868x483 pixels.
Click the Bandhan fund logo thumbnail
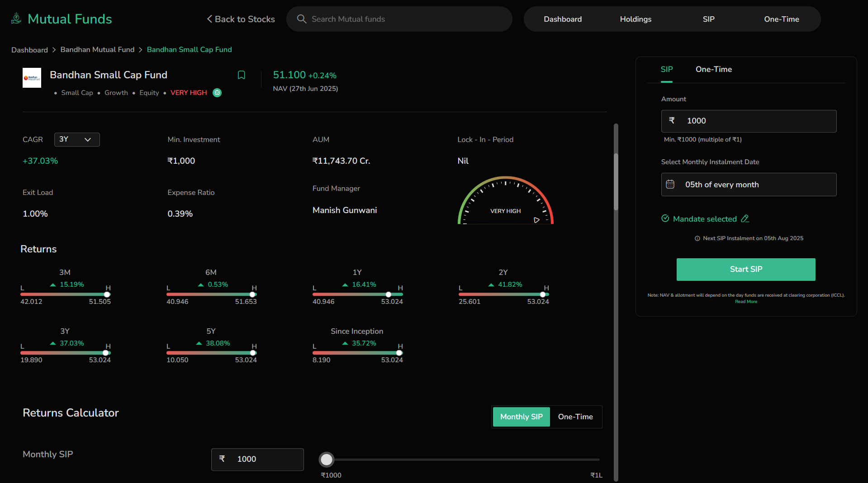click(x=32, y=78)
